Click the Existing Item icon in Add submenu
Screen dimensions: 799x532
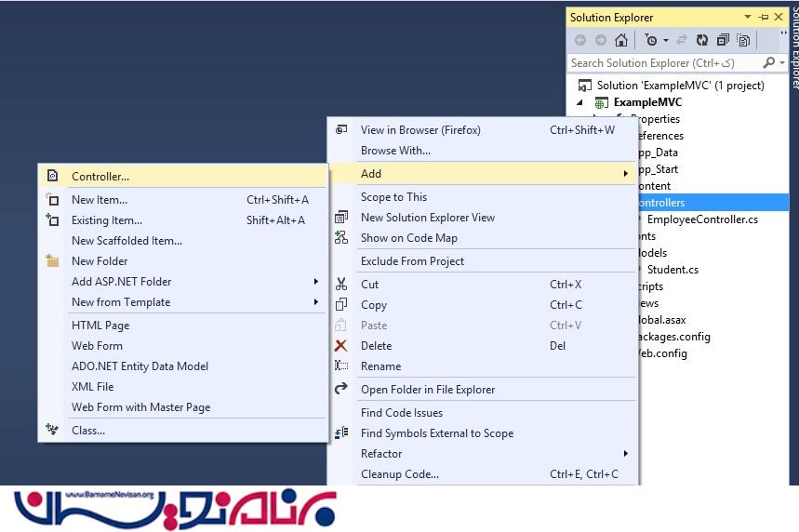(x=52, y=219)
